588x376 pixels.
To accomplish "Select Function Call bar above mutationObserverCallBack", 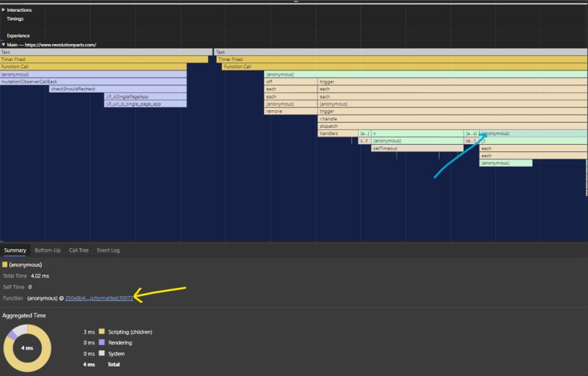I will pos(93,67).
